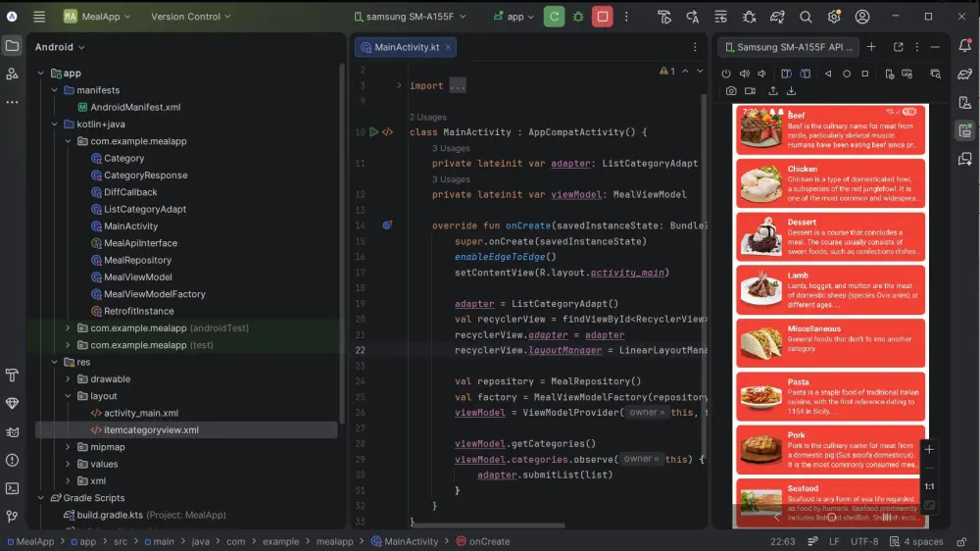Collapse the manifests folder
The height and width of the screenshot is (551, 980).
54,90
